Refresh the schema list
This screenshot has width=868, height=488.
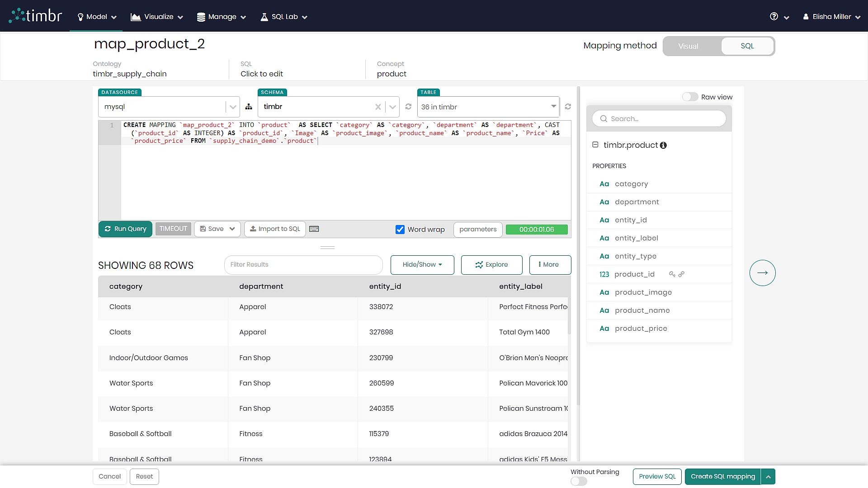click(408, 107)
